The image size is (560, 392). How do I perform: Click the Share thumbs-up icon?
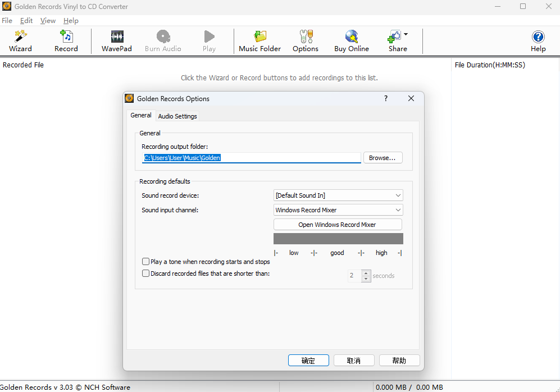click(394, 37)
